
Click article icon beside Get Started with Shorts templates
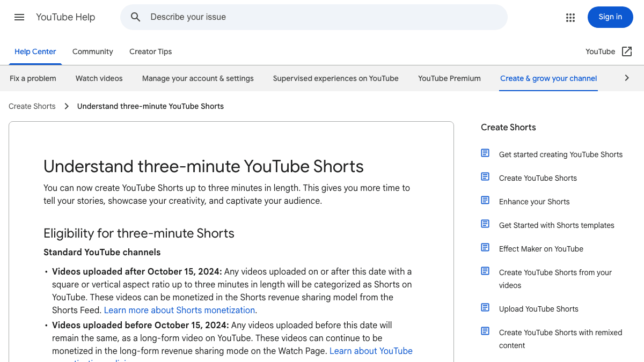coord(485,224)
